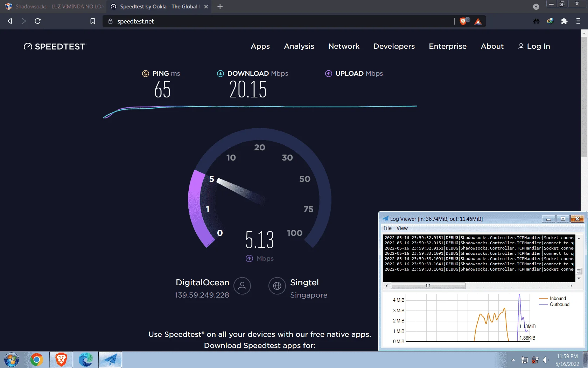The height and width of the screenshot is (368, 588).
Task: Click the globe extension icon beside the puzzle icon
Action: point(550,21)
